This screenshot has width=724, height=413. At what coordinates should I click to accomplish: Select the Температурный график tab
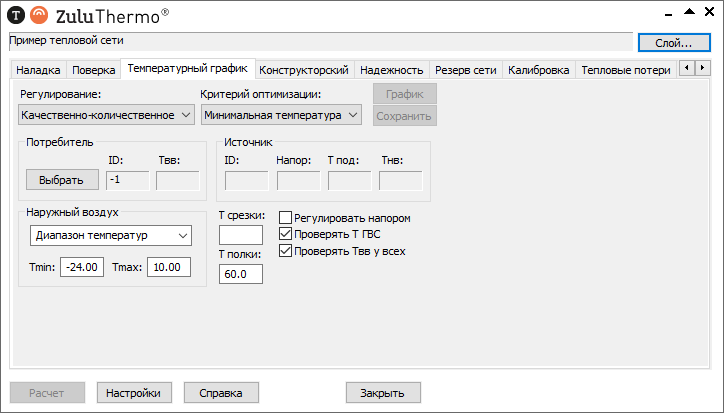point(187,68)
